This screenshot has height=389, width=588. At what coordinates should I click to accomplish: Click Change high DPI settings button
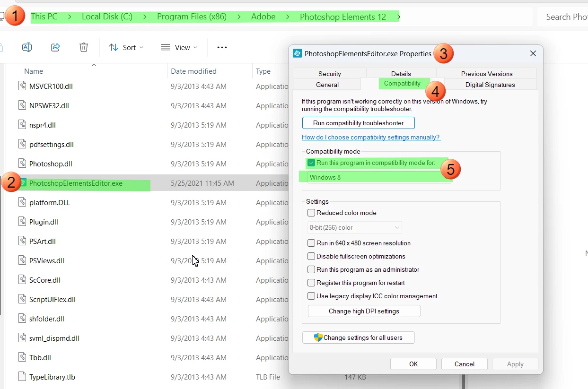coord(364,311)
